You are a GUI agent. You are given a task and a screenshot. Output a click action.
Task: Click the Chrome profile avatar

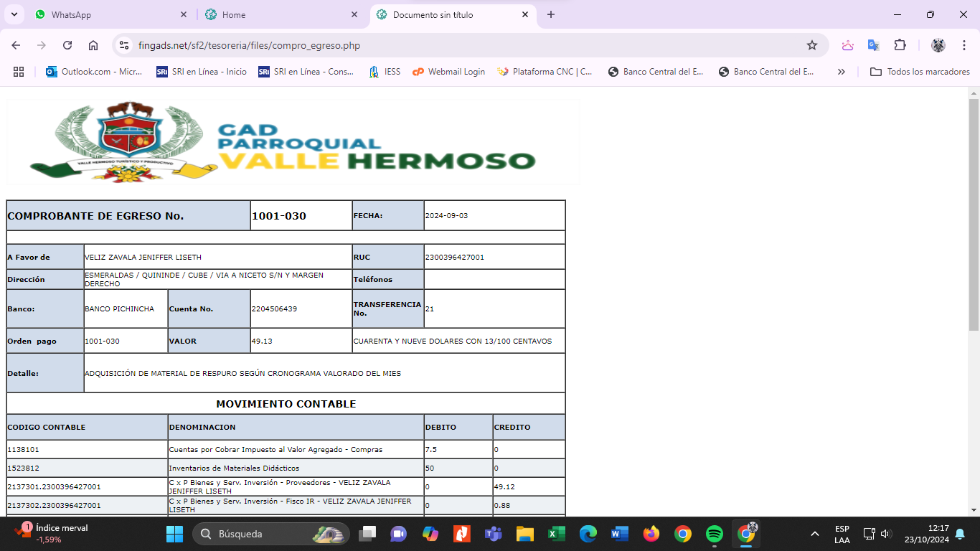(938, 45)
